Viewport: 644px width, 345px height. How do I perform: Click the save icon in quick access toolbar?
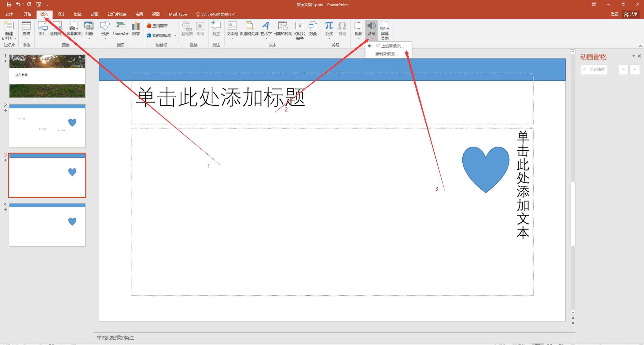click(x=9, y=4)
